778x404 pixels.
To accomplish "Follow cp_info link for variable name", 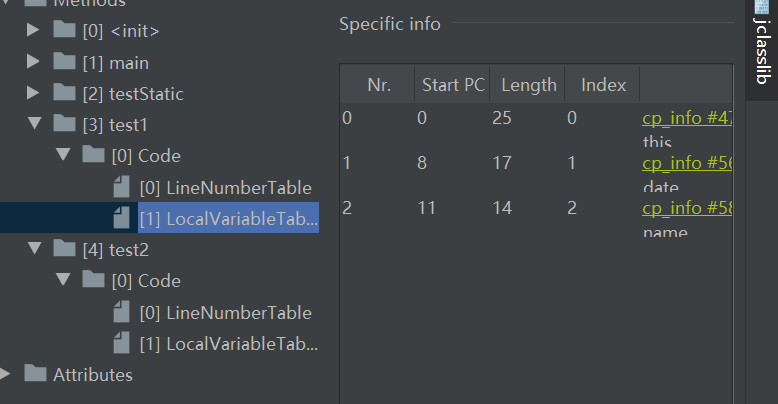I will coord(687,208).
